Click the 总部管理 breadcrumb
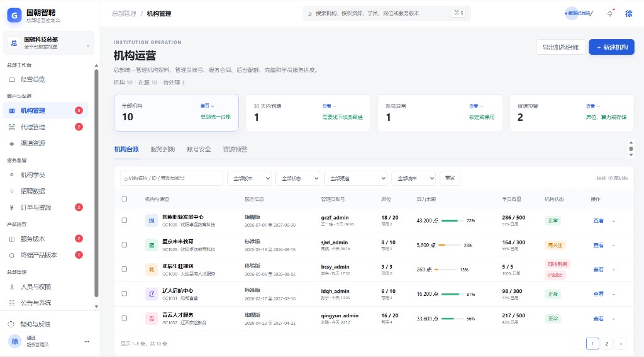The width and height of the screenshot is (644, 357). (x=124, y=14)
